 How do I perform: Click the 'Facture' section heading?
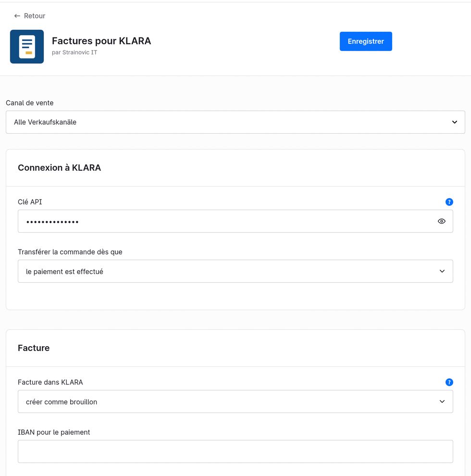[x=34, y=348]
